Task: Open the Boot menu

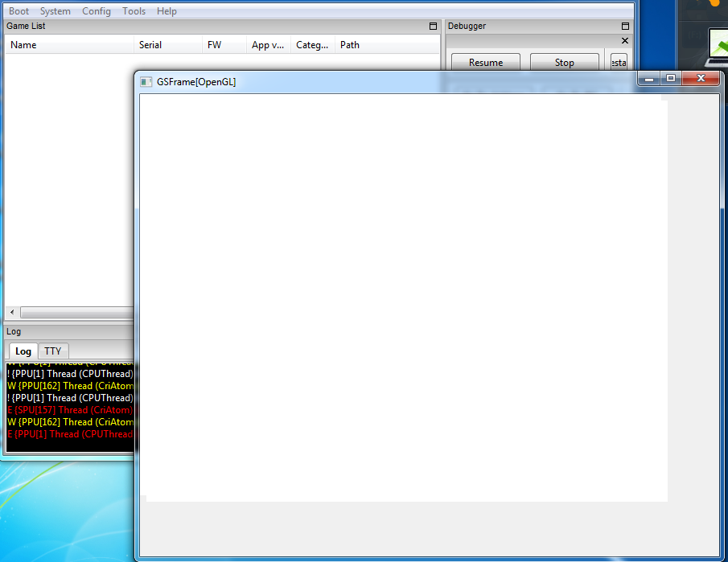Action: pyautogui.click(x=19, y=11)
